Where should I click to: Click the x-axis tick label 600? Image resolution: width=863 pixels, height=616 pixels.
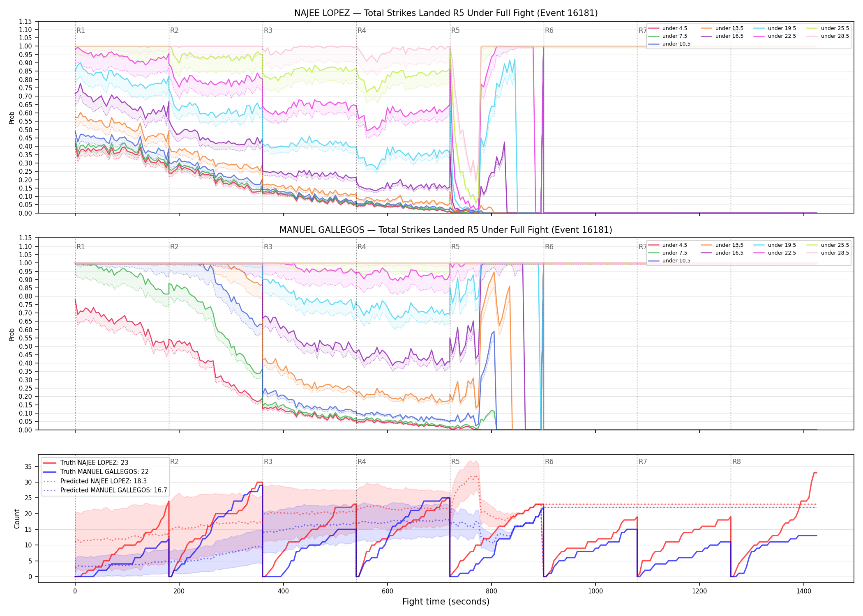(x=388, y=591)
